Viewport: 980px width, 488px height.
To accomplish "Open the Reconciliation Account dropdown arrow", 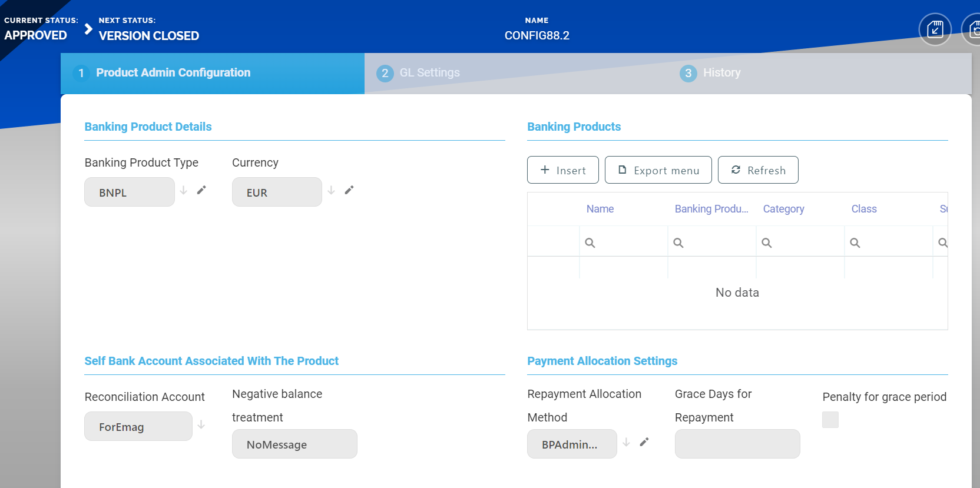I will pyautogui.click(x=201, y=424).
